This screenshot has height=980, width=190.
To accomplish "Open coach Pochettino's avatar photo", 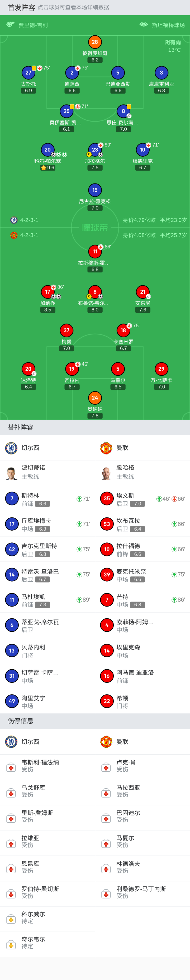I will pyautogui.click(x=11, y=473).
